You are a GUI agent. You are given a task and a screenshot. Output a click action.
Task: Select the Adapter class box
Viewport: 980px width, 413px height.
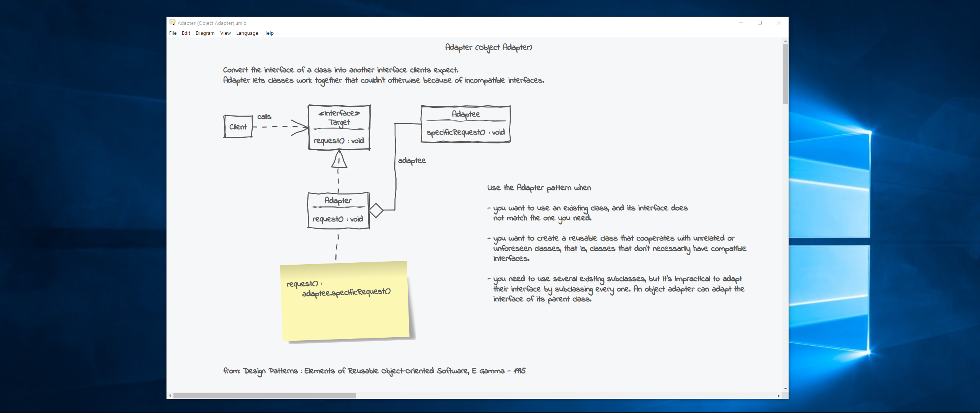click(x=338, y=211)
